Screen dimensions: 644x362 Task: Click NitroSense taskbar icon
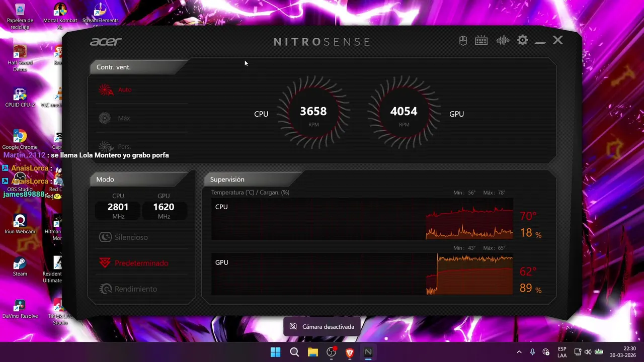[368, 352]
